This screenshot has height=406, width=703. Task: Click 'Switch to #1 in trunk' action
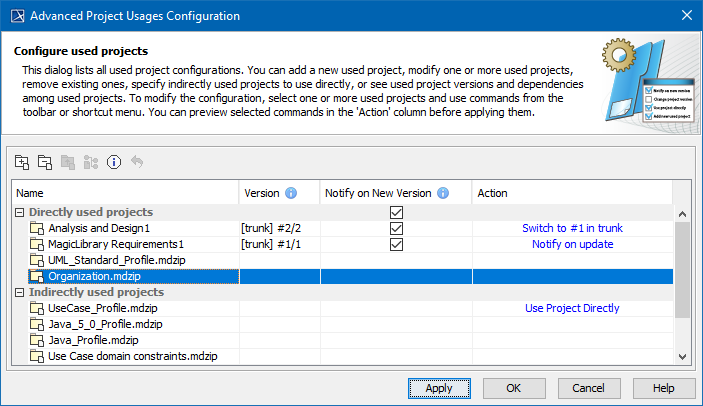pyautogui.click(x=572, y=229)
